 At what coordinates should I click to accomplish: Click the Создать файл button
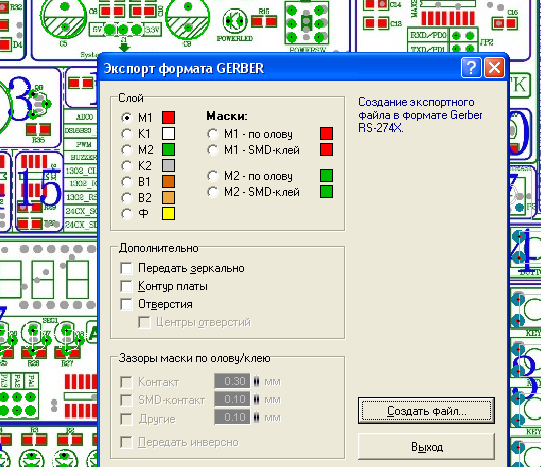pyautogui.click(x=426, y=411)
